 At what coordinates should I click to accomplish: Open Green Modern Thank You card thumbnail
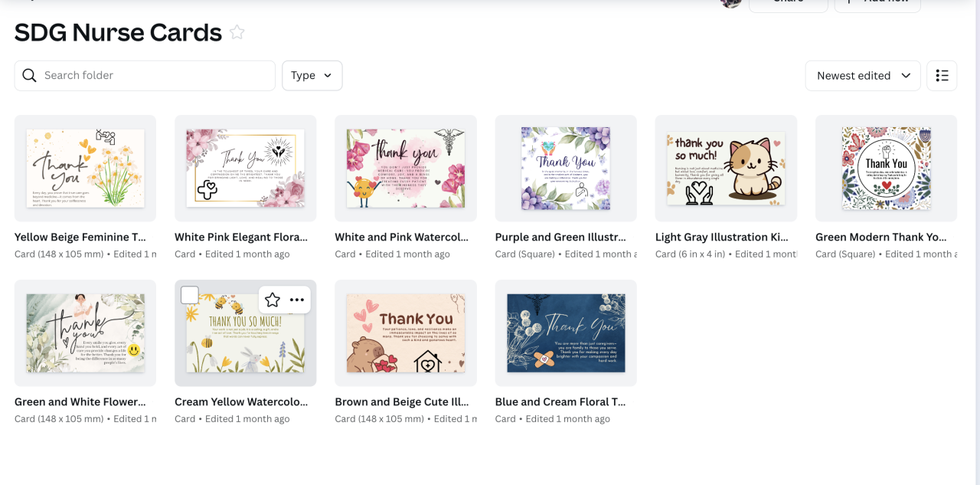tap(886, 169)
